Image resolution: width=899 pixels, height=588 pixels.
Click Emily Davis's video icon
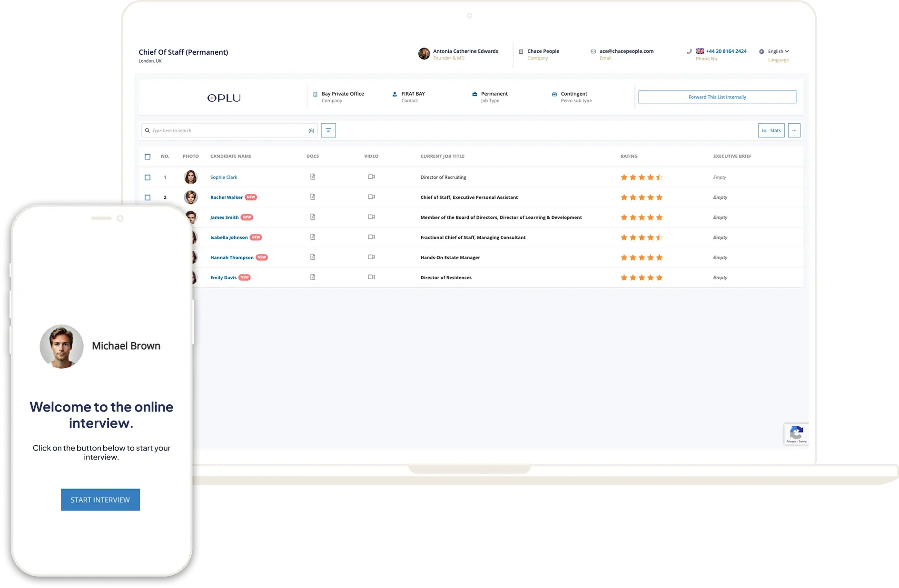click(x=371, y=277)
